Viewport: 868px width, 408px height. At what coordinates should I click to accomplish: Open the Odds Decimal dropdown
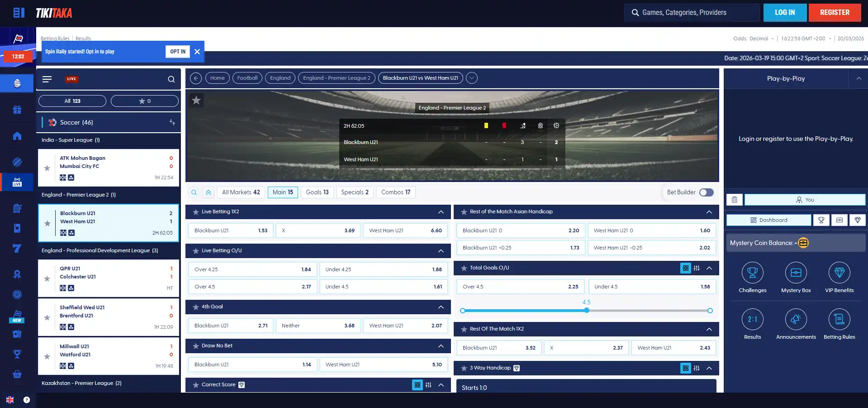coord(754,38)
